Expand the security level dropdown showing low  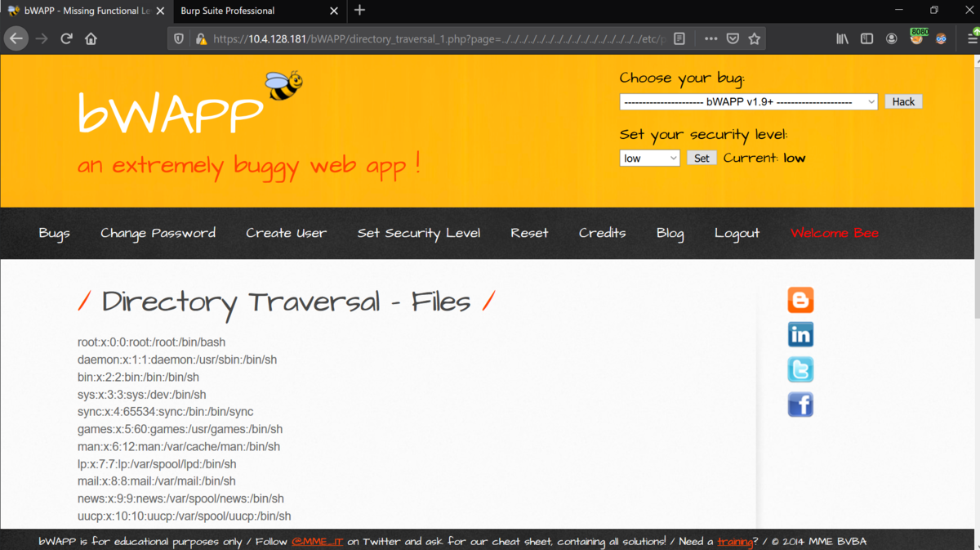click(x=650, y=158)
